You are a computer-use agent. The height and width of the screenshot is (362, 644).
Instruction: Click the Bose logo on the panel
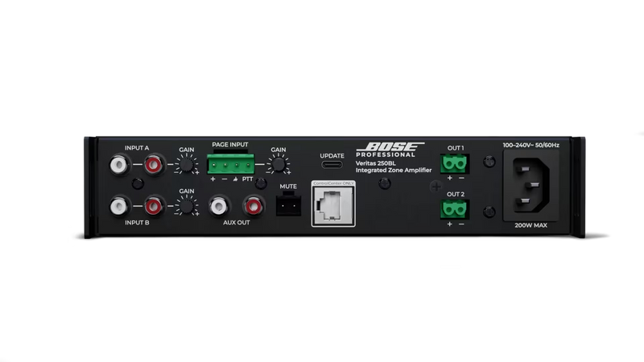(390, 146)
